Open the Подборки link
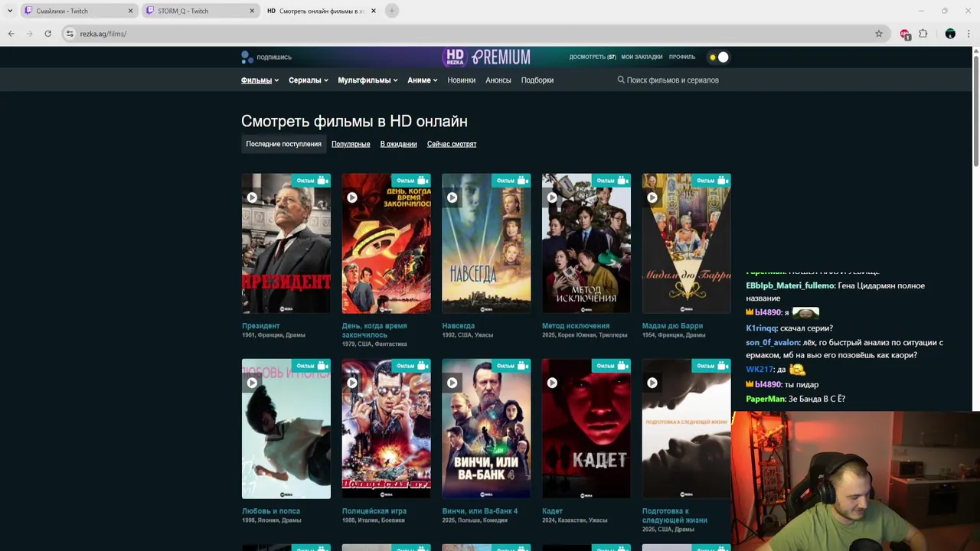This screenshot has height=551, width=980. [x=537, y=80]
